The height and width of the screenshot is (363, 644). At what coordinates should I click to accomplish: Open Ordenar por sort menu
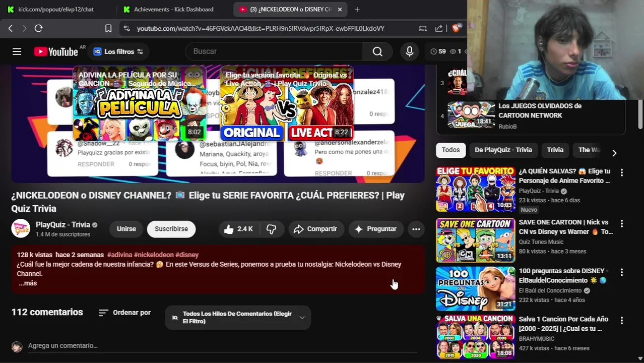(124, 313)
